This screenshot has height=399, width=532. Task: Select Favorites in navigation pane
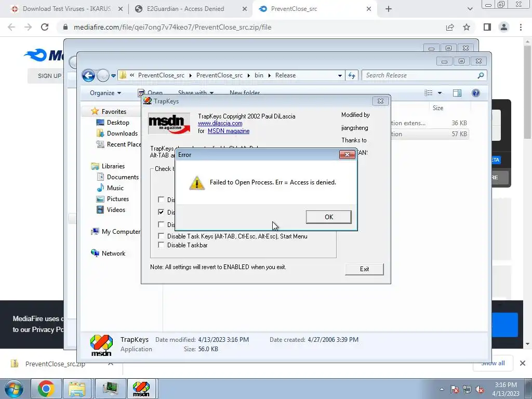pos(114,111)
